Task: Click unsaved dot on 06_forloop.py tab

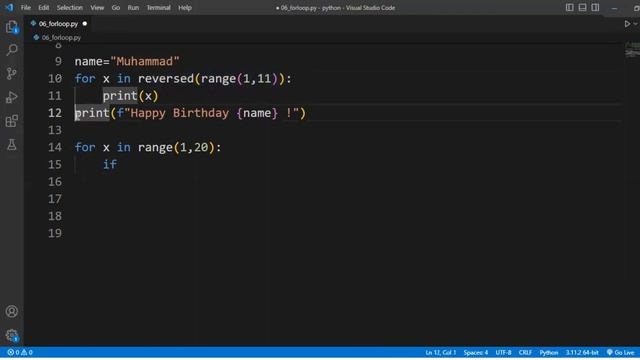Action: pyautogui.click(x=85, y=24)
